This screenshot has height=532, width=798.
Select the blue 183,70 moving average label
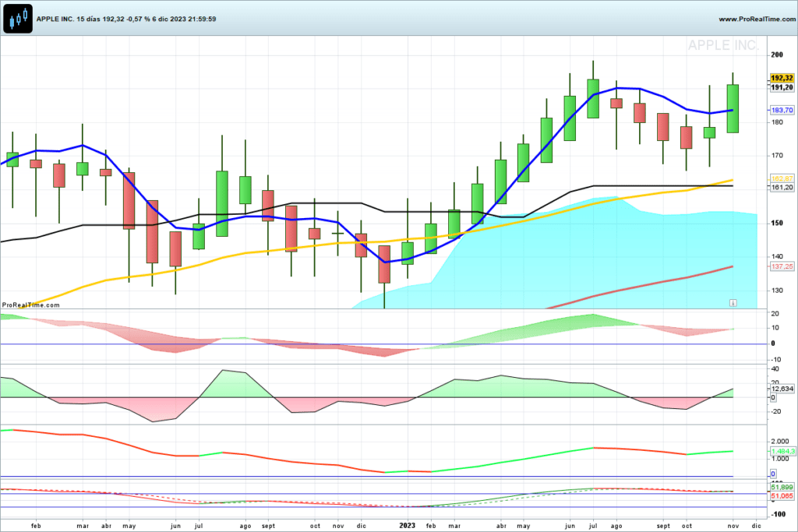click(782, 110)
